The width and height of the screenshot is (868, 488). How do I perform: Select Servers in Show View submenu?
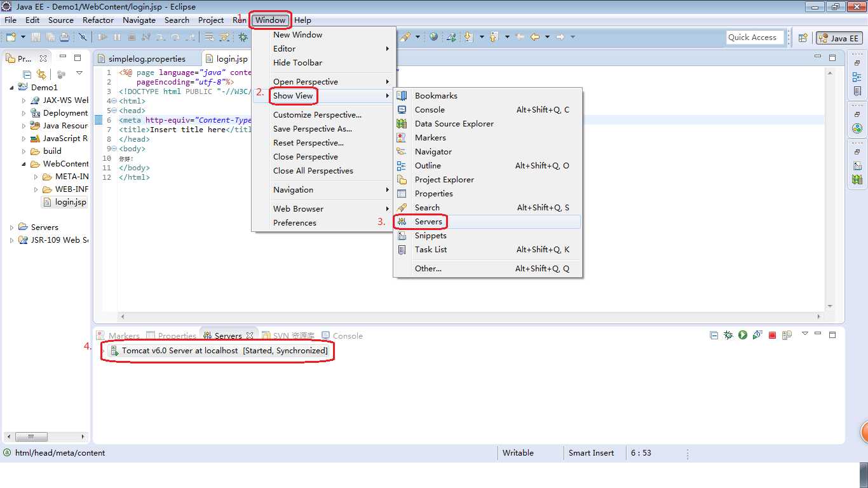[x=487, y=221]
